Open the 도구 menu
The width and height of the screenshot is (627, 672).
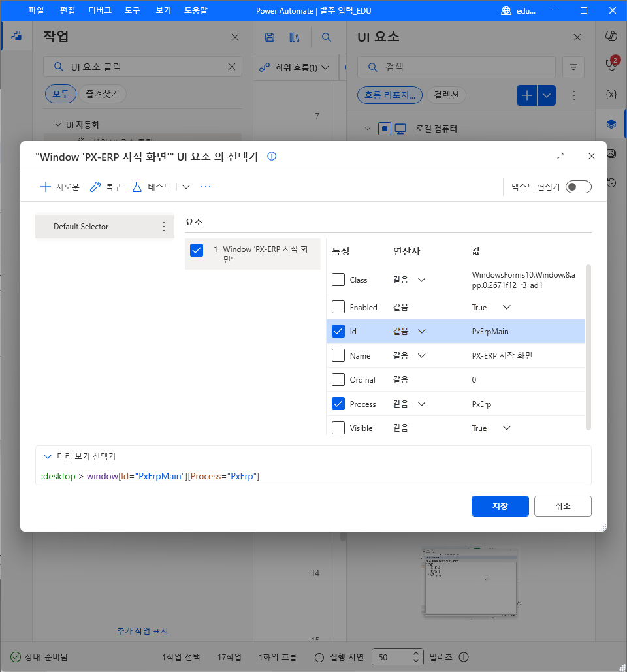[x=132, y=10]
